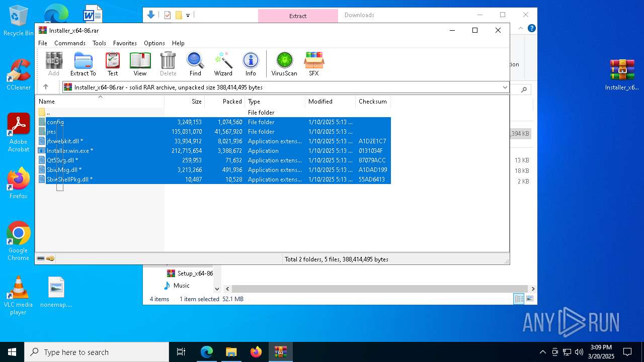
Task: Sort by the Size column header
Action: click(185, 102)
